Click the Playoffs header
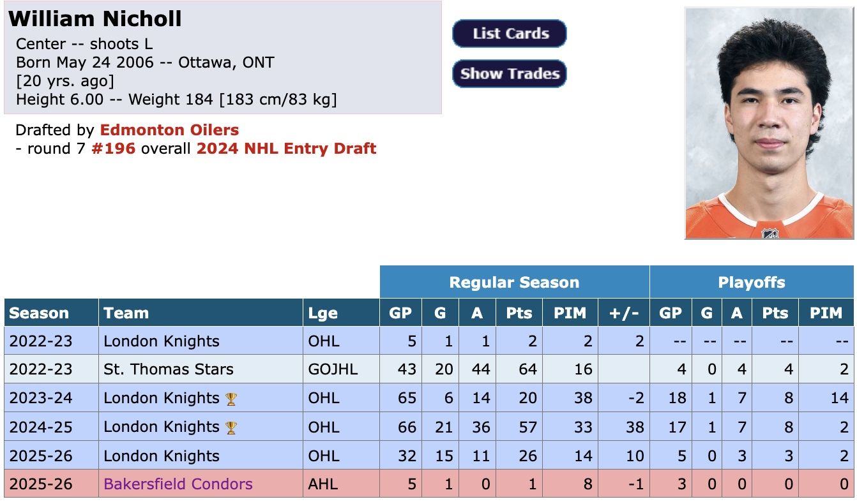The width and height of the screenshot is (857, 504). pos(752,282)
